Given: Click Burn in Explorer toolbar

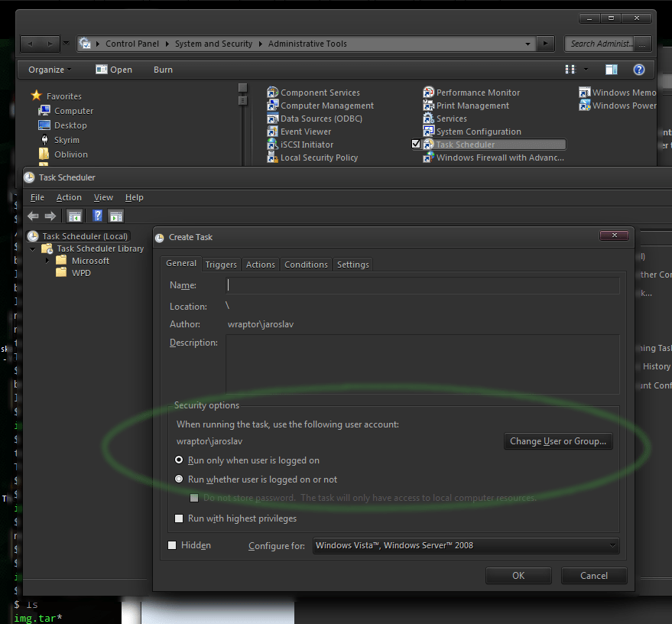Looking at the screenshot, I should pyautogui.click(x=163, y=70).
